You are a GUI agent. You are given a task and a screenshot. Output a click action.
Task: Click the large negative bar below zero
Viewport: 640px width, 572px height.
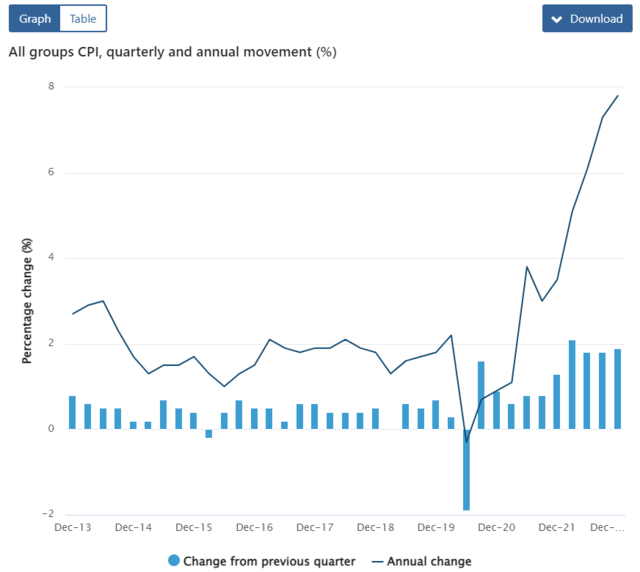[466, 470]
